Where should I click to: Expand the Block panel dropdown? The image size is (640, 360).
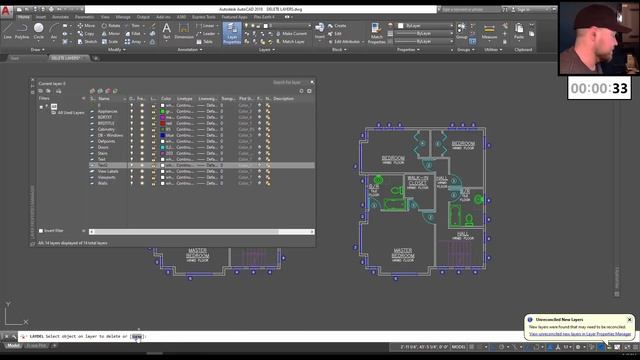click(x=339, y=50)
